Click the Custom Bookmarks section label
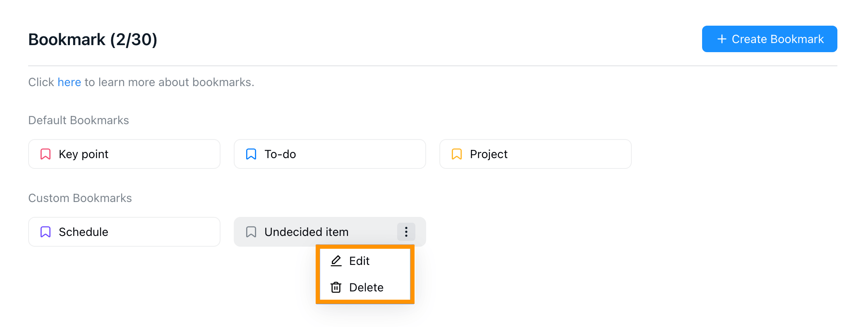This screenshot has height=327, width=868. [80, 198]
